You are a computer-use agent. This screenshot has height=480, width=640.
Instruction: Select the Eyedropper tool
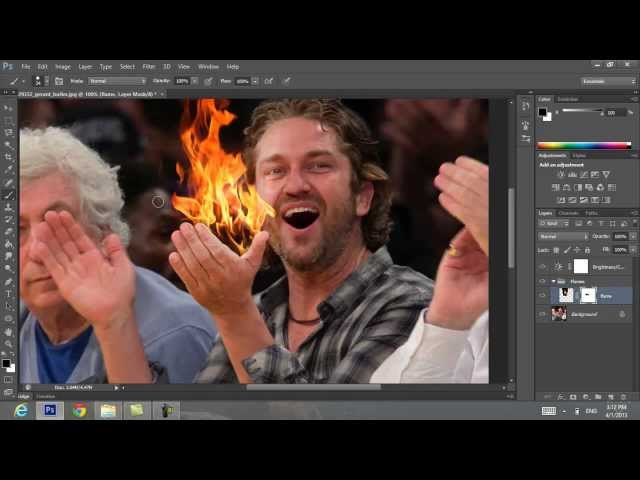[8, 169]
